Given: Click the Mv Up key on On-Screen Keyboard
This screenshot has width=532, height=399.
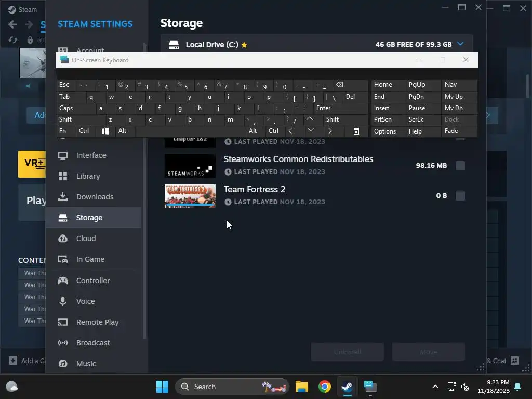Looking at the screenshot, I should pos(459,97).
